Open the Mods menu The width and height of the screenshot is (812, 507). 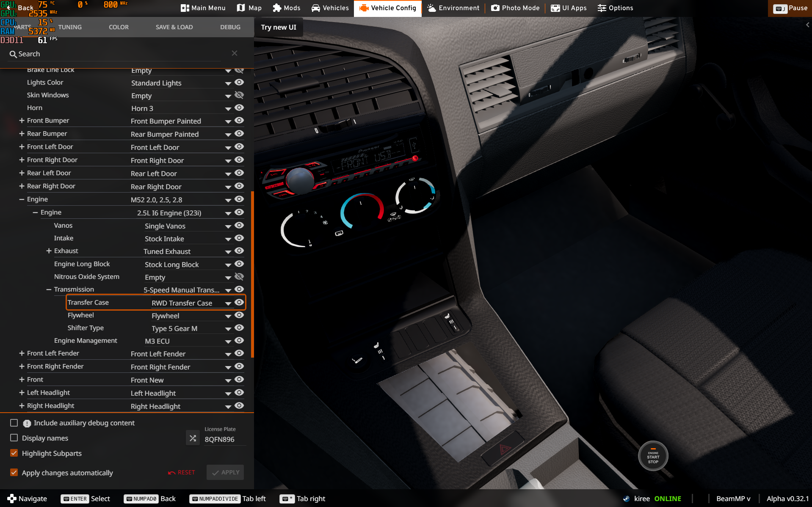click(287, 8)
